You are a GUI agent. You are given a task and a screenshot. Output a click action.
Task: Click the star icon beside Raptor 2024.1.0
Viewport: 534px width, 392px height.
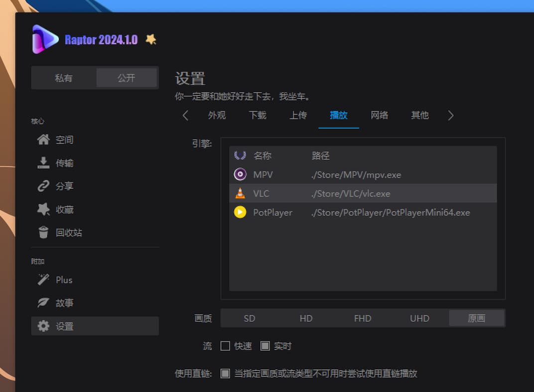tap(151, 39)
